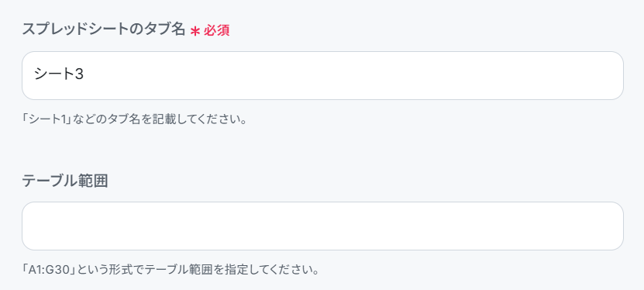Click the スプレッドシートのタブ名 label
644x290 pixels.
(104, 29)
